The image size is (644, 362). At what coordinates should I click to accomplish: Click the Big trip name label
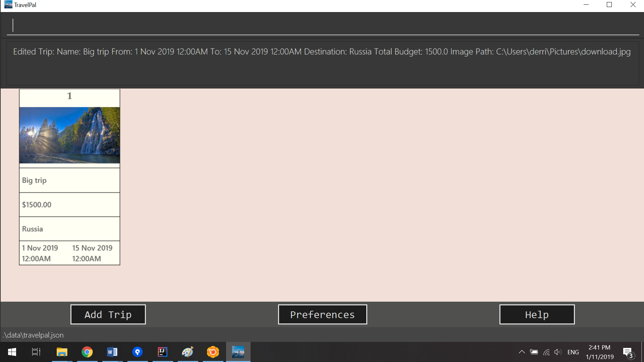pos(69,180)
